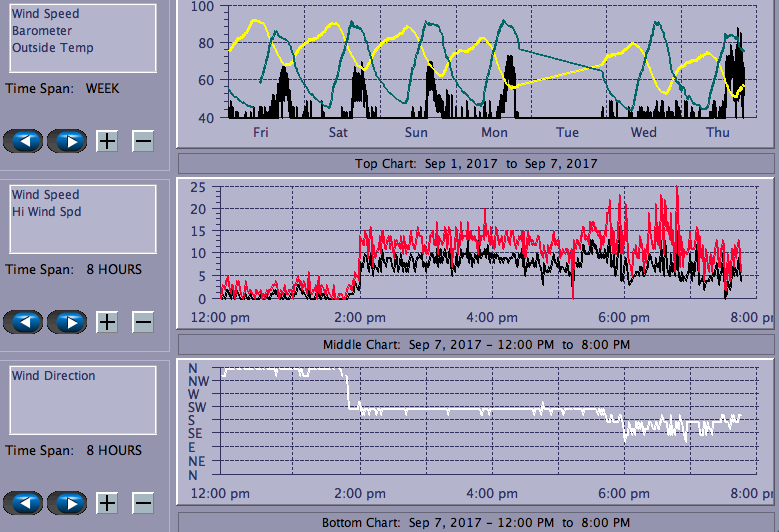Click the Middle Chart time range title bar
Viewport: 779px width, 532px height.
coord(476,344)
